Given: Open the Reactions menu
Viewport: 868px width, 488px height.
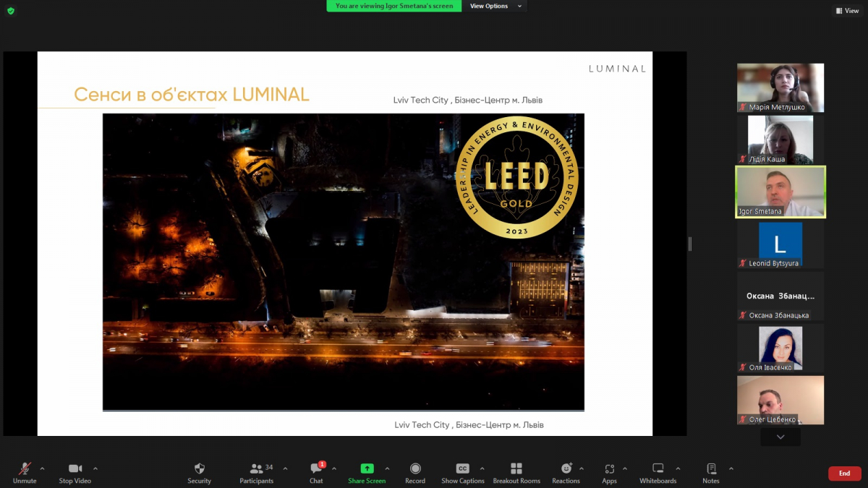Looking at the screenshot, I should click(566, 469).
